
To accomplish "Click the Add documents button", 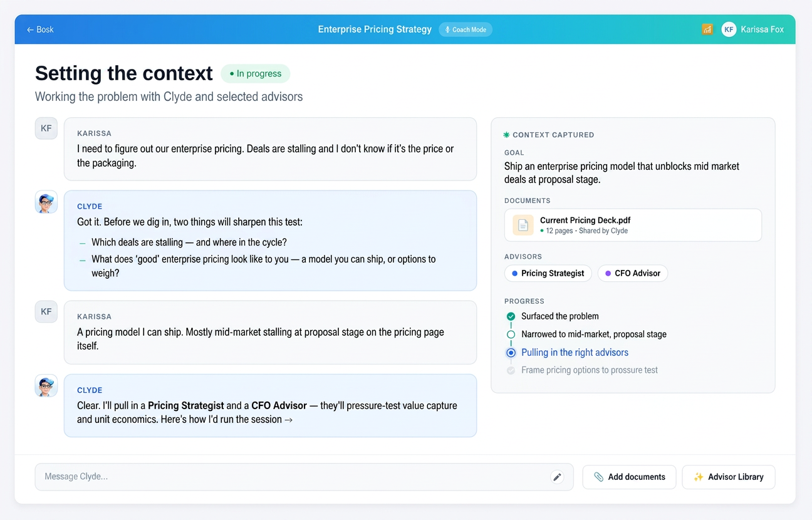I will click(x=629, y=477).
